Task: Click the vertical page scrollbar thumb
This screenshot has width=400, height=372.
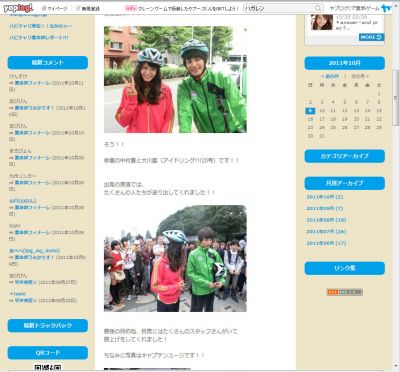Action: [396, 97]
